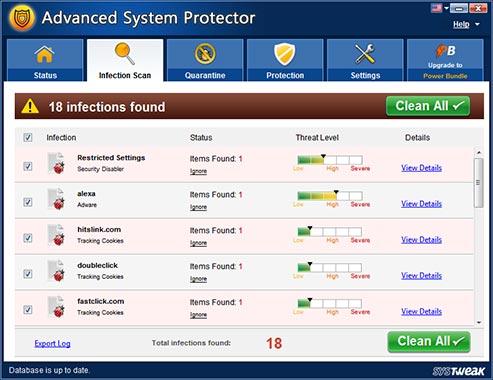Click the Restricted Settings infection file icon
Viewport: 493px width, 380px height.
click(56, 163)
